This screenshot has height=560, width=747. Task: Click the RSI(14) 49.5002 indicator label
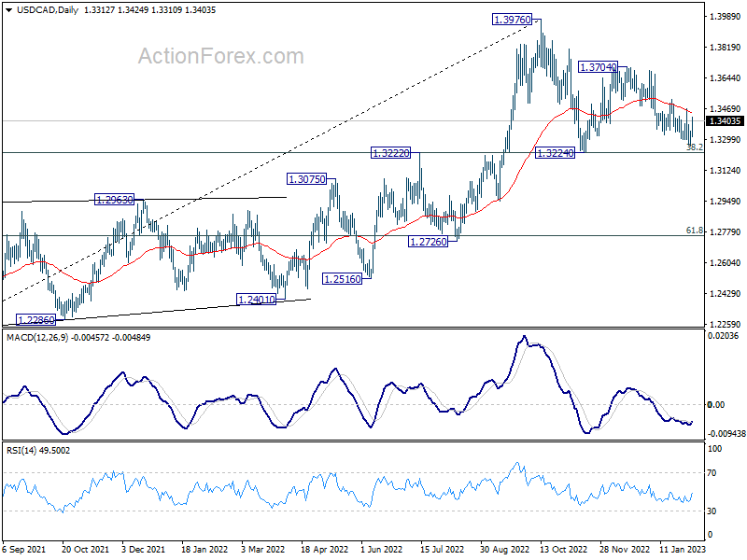38,451
